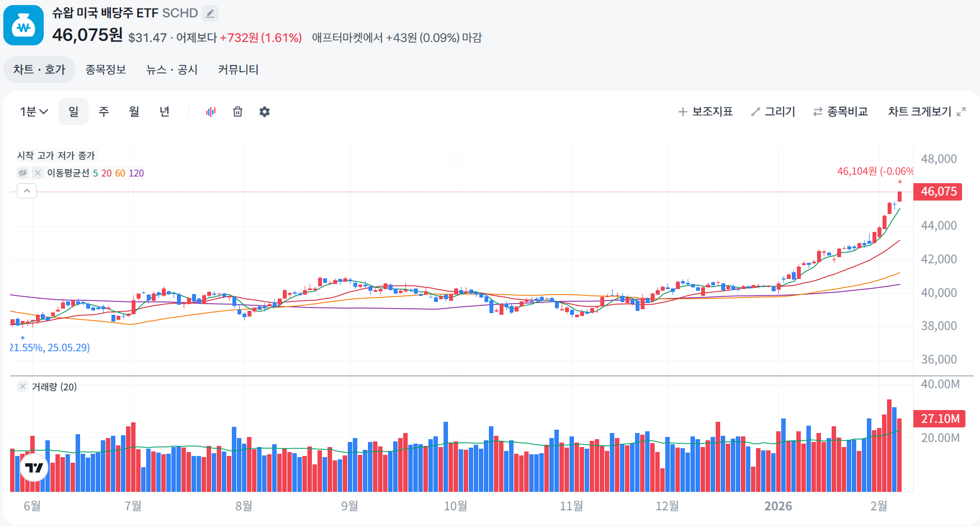This screenshot has height=526, width=980.
Task: Click the $31.47 dollar price
Action: (147, 38)
